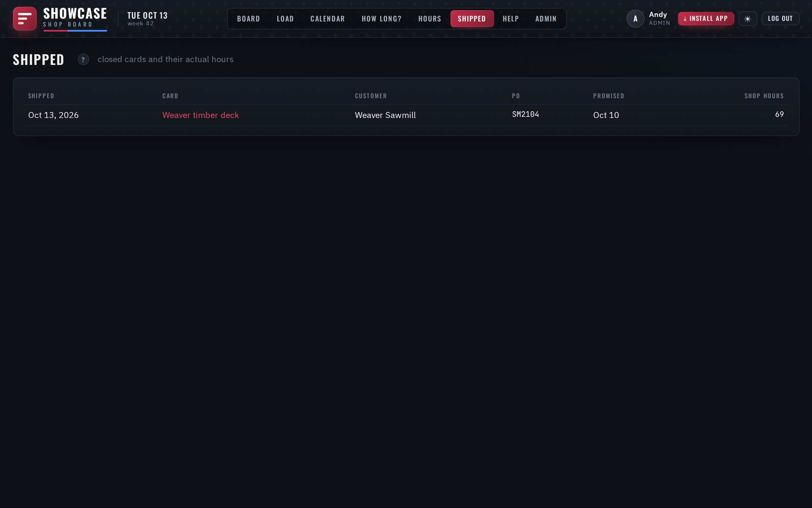
Task: Click the Showcase shop board logo icon
Action: (x=25, y=18)
